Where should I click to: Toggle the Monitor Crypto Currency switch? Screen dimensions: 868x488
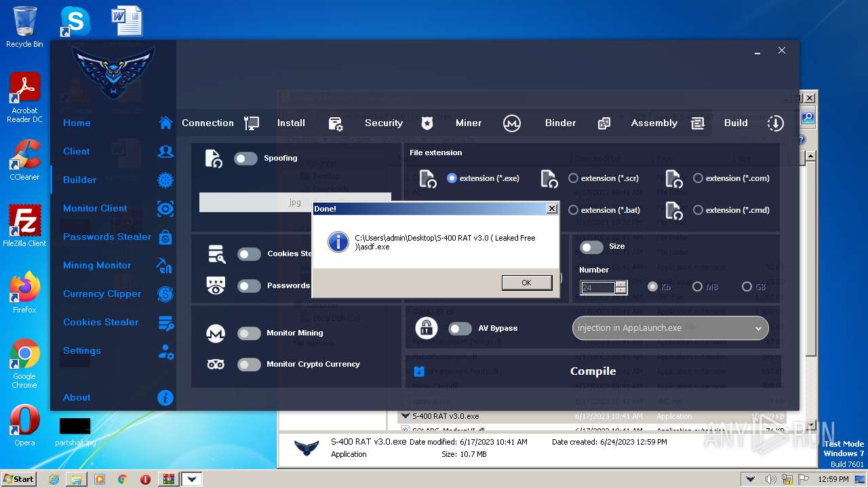tap(249, 365)
